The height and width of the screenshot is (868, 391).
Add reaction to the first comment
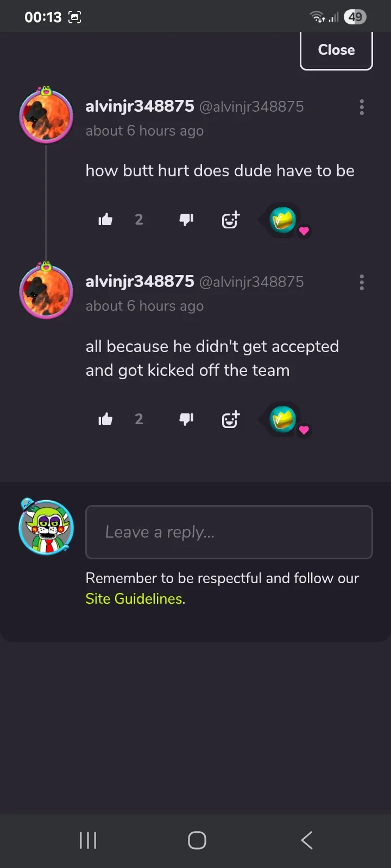pos(231,220)
